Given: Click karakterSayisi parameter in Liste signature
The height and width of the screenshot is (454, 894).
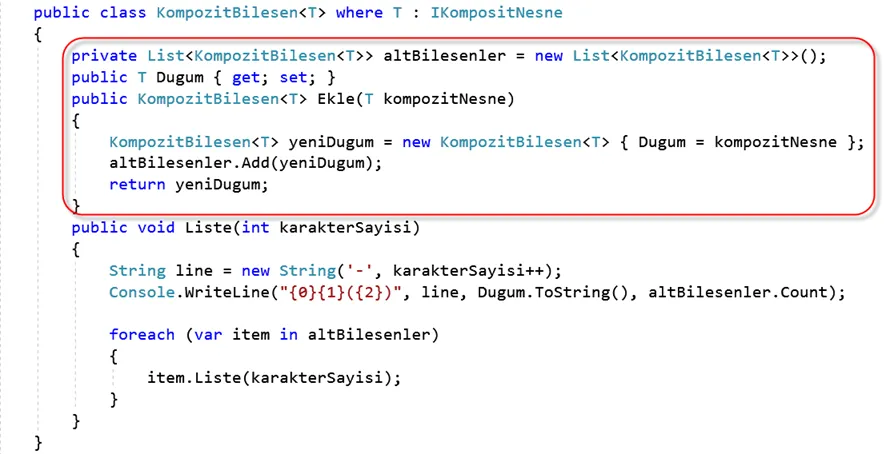Looking at the screenshot, I should (346, 228).
